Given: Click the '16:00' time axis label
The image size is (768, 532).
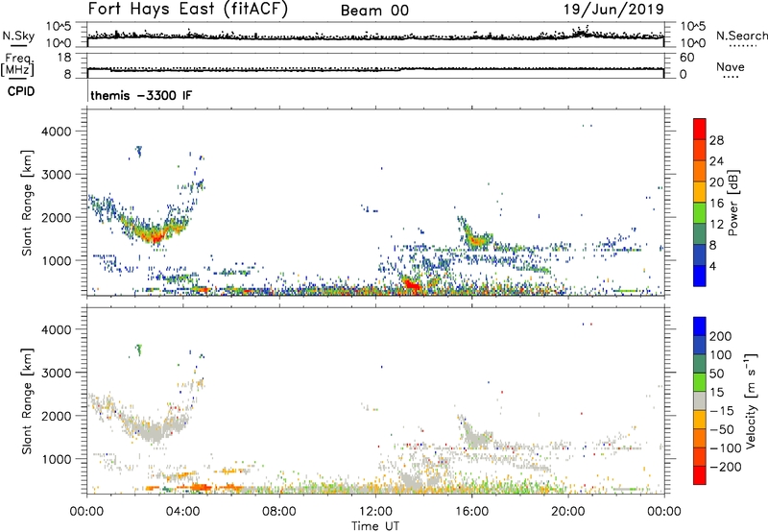Looking at the screenshot, I should (x=471, y=512).
